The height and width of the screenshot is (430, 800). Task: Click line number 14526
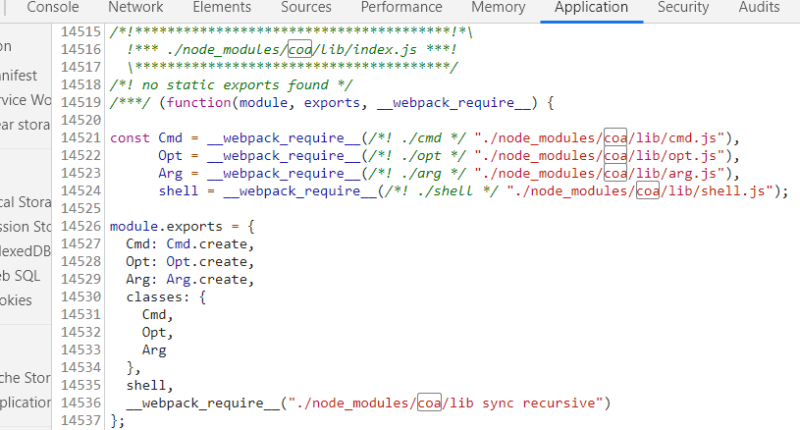pyautogui.click(x=81, y=226)
